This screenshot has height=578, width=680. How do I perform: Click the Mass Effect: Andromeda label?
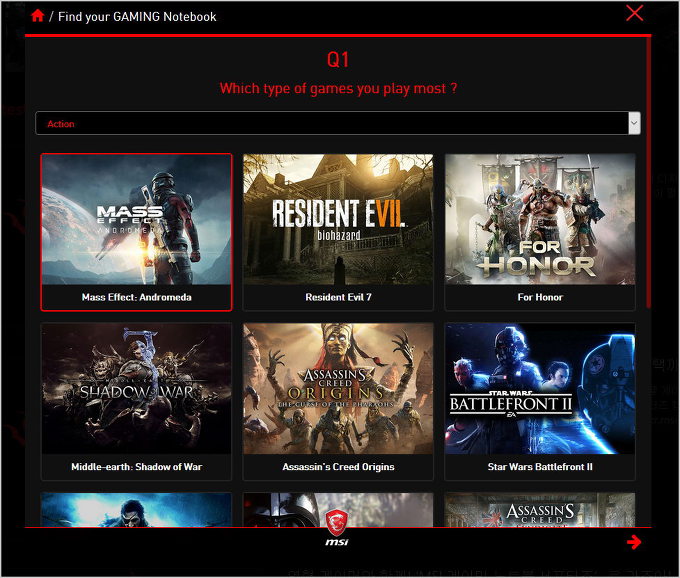coord(136,297)
